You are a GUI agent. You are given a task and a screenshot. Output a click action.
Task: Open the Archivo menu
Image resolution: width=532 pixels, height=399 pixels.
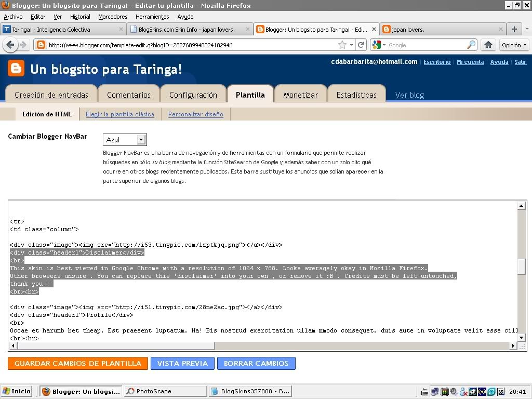[13, 17]
